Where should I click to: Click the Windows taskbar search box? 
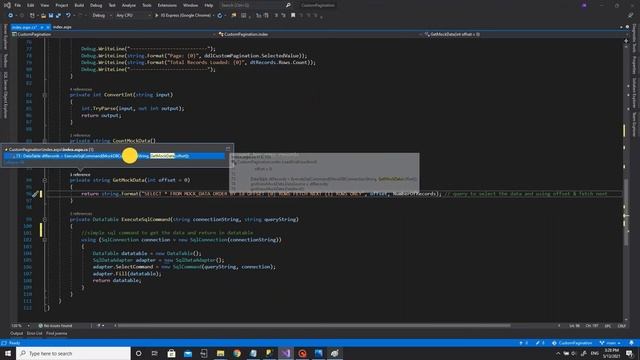tap(73, 353)
